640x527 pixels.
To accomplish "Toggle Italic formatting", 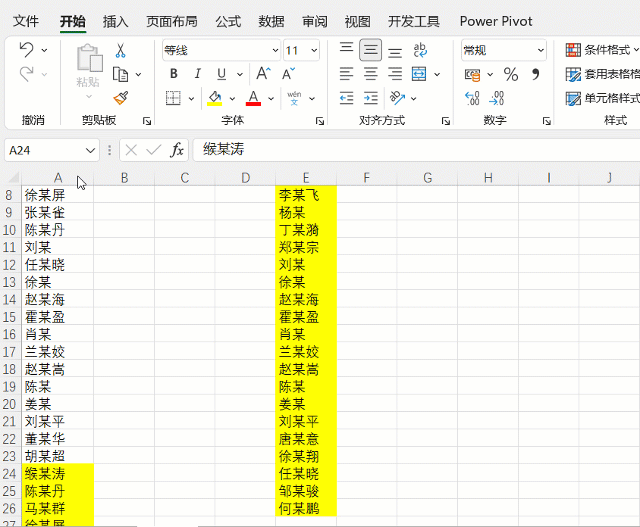I will 196,74.
